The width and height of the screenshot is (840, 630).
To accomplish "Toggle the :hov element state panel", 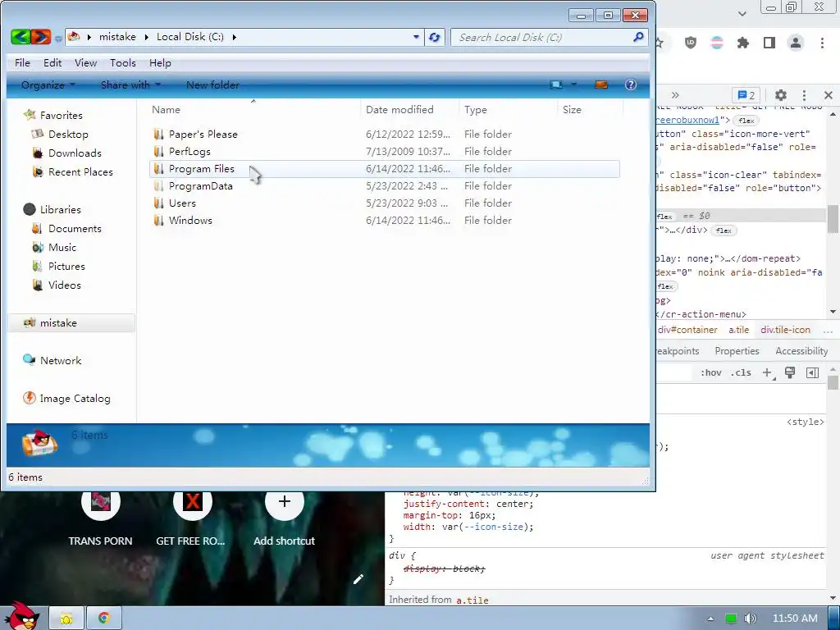I will [711, 373].
